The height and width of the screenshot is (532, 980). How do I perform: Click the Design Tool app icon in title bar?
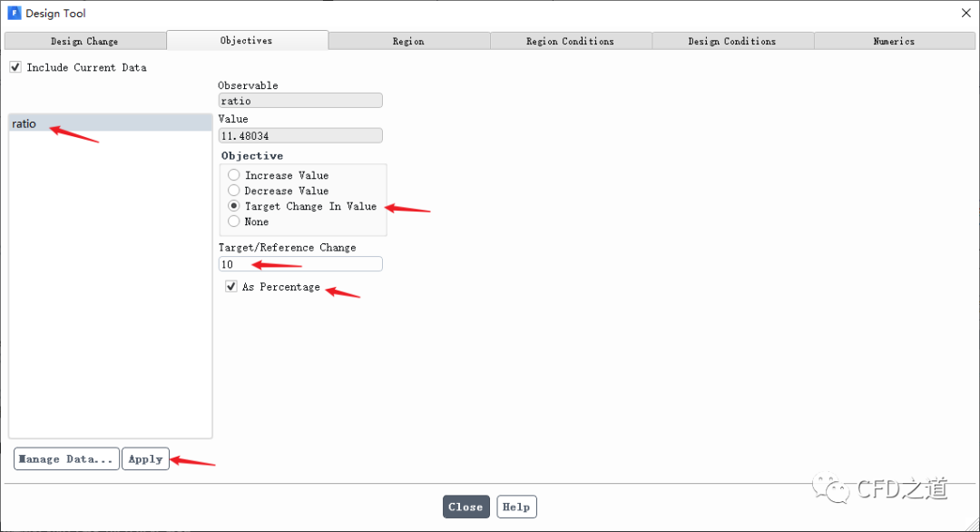(x=14, y=14)
